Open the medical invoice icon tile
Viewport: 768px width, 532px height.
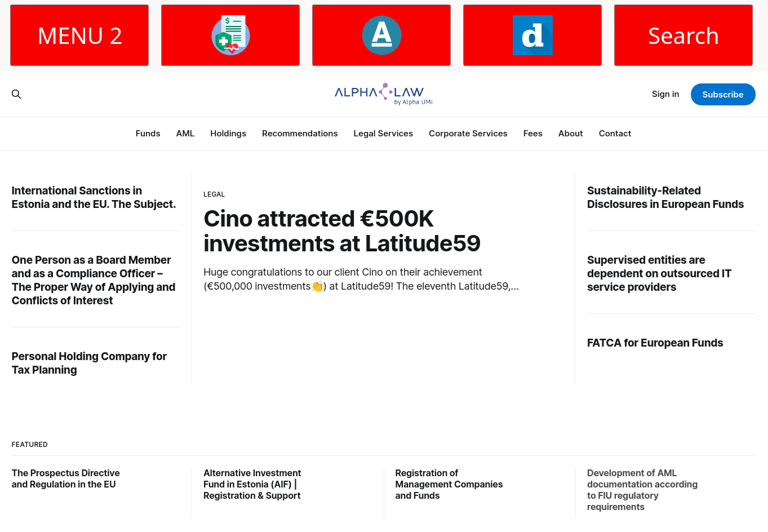point(230,35)
